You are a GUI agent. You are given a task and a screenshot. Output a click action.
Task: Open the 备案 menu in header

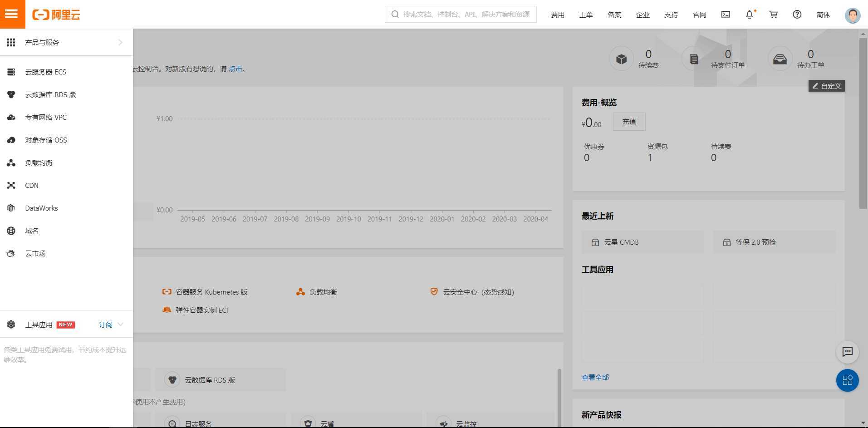614,15
